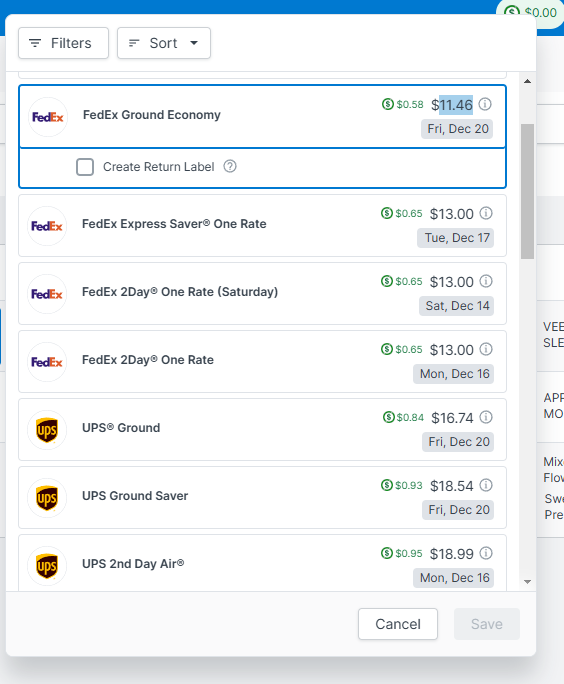
Task: Select UPS Ground Saver shipping option
Action: tap(262, 498)
